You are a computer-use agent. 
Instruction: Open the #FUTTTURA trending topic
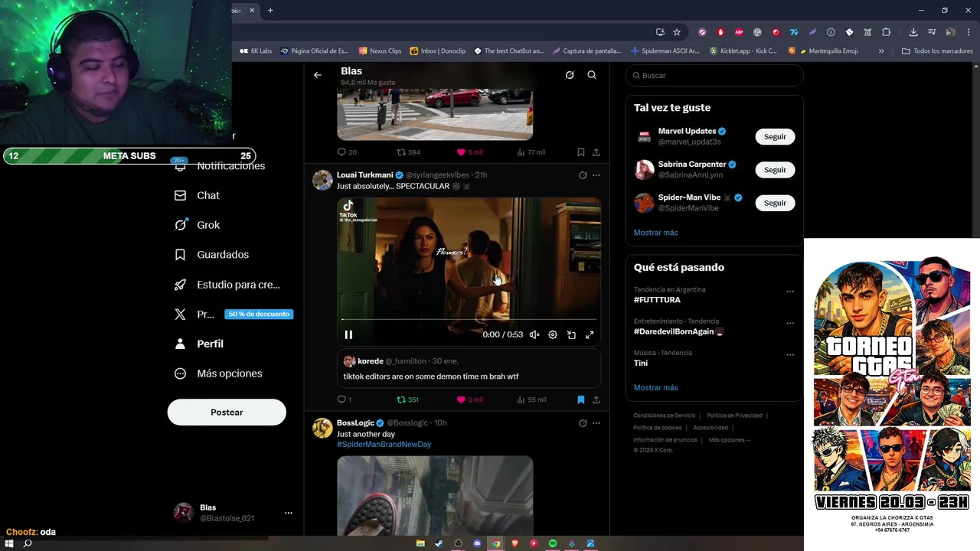pos(657,300)
